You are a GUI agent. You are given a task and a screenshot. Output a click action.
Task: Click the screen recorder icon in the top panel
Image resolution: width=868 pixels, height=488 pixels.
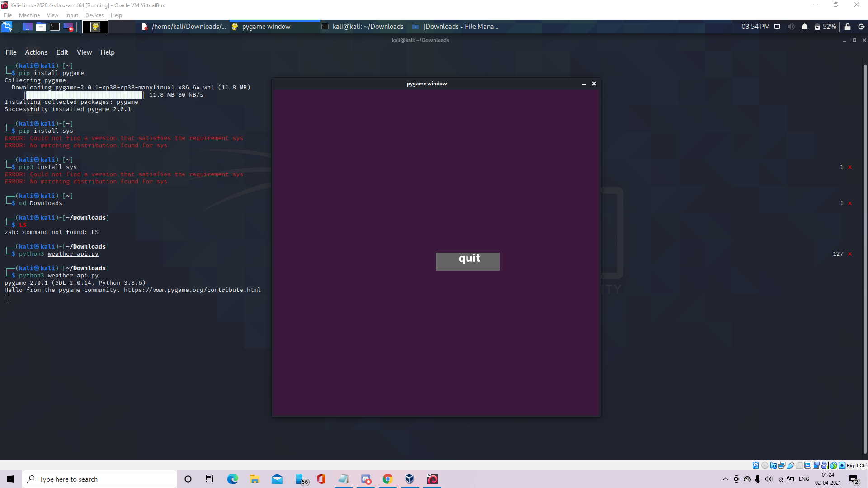(68, 27)
